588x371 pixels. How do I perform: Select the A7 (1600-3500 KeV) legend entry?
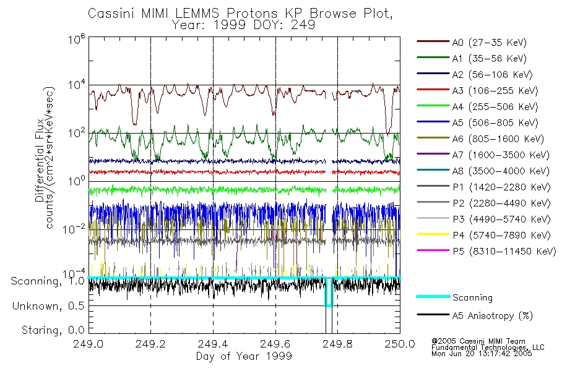[483, 155]
